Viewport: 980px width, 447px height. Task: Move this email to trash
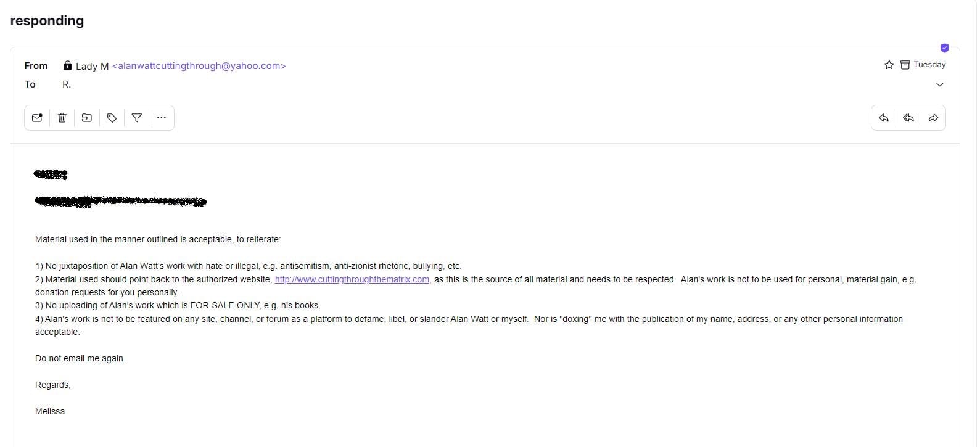[x=62, y=118]
